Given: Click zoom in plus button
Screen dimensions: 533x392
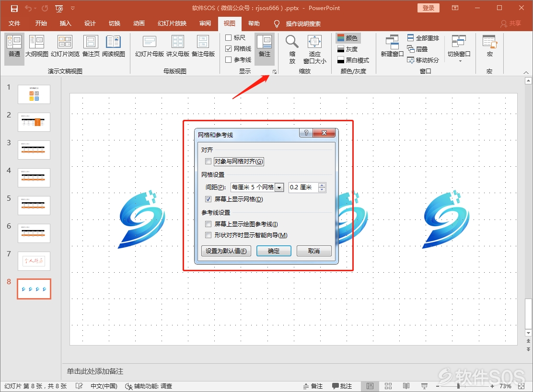Looking at the screenshot, I should point(492,386).
